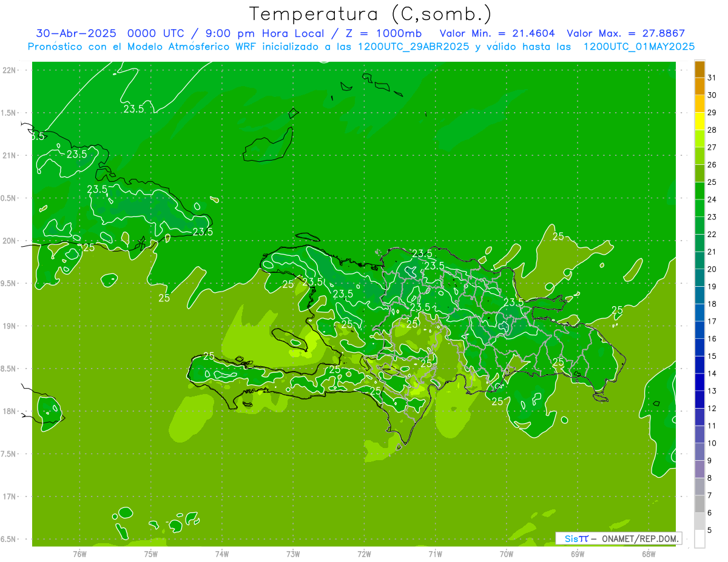
Task: Click the color scale label "15"
Action: (x=712, y=356)
